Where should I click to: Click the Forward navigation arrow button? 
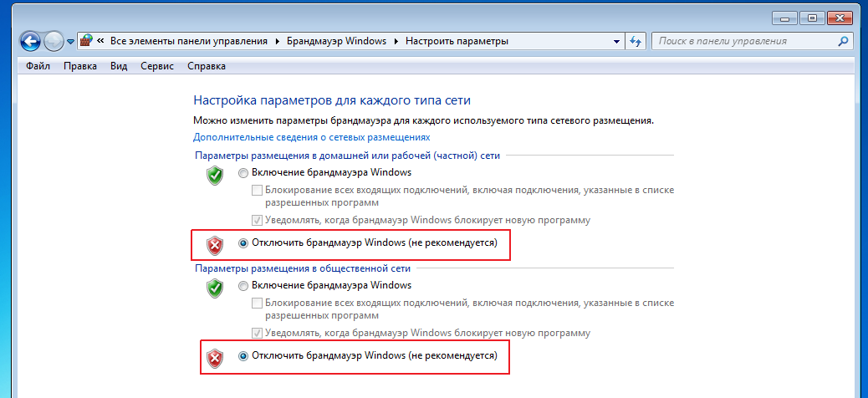(x=54, y=41)
